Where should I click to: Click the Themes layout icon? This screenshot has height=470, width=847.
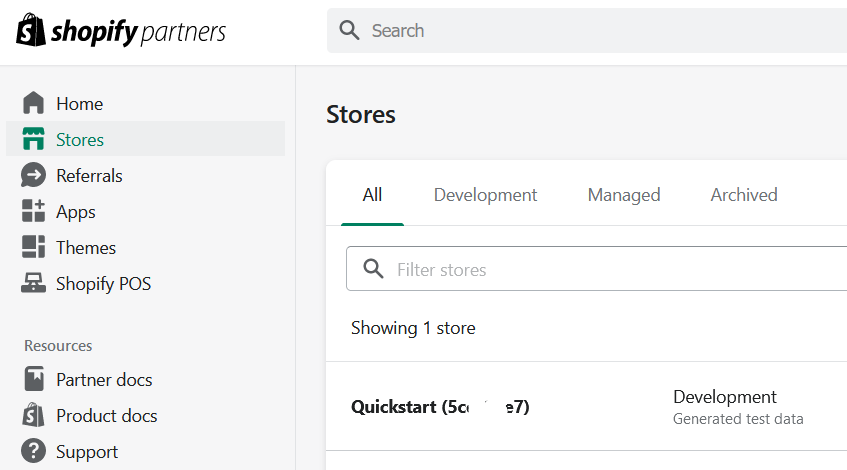pyautogui.click(x=34, y=248)
